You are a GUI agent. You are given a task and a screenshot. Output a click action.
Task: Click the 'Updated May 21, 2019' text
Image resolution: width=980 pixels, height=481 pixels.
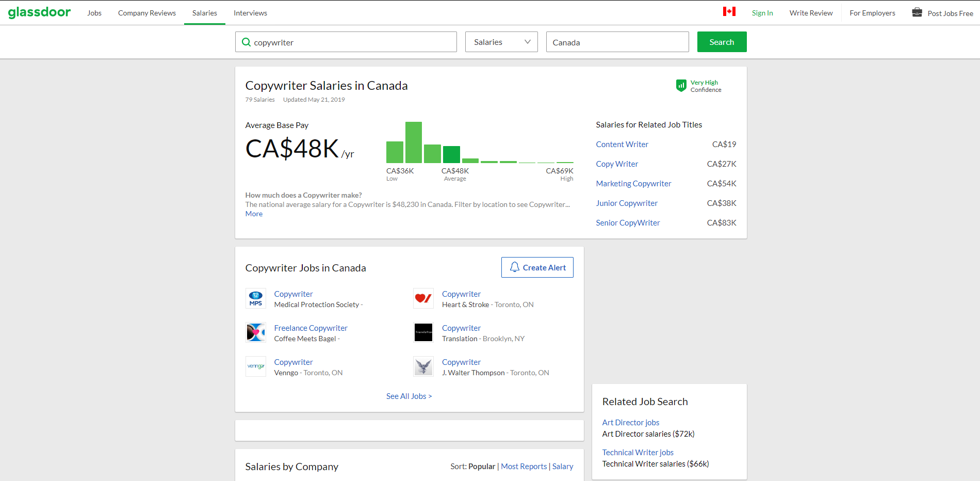[x=314, y=100]
